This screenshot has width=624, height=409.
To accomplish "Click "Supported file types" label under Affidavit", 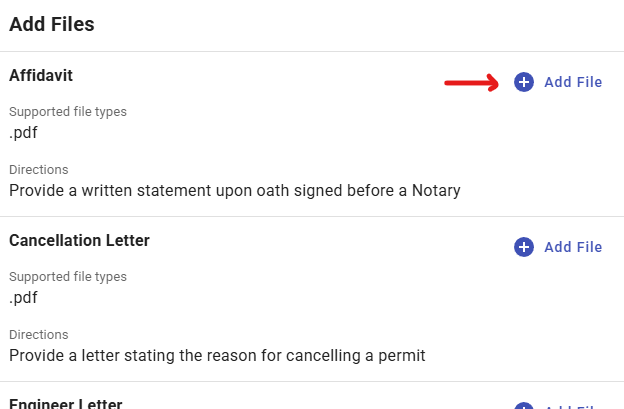I will (x=68, y=112).
